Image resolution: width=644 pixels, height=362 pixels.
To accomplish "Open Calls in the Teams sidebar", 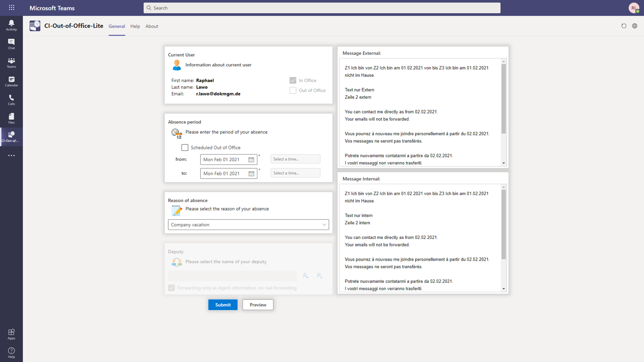I will pos(11,100).
